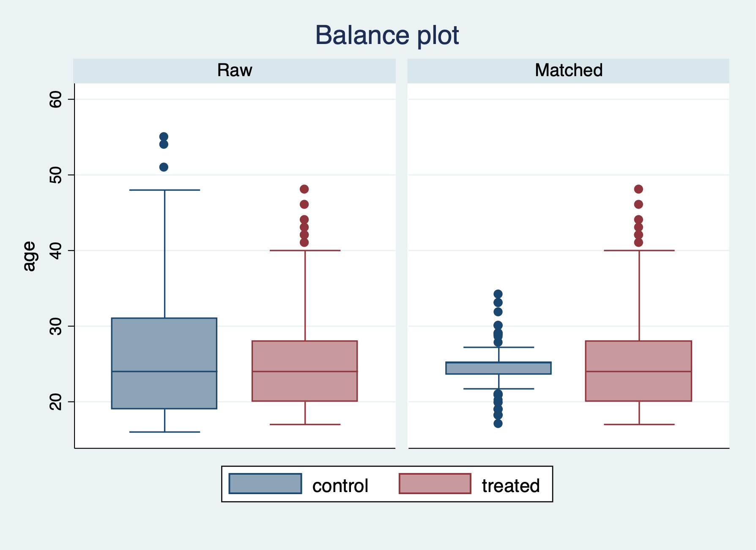Click the lowest control outlier in Matched panel

(x=498, y=423)
